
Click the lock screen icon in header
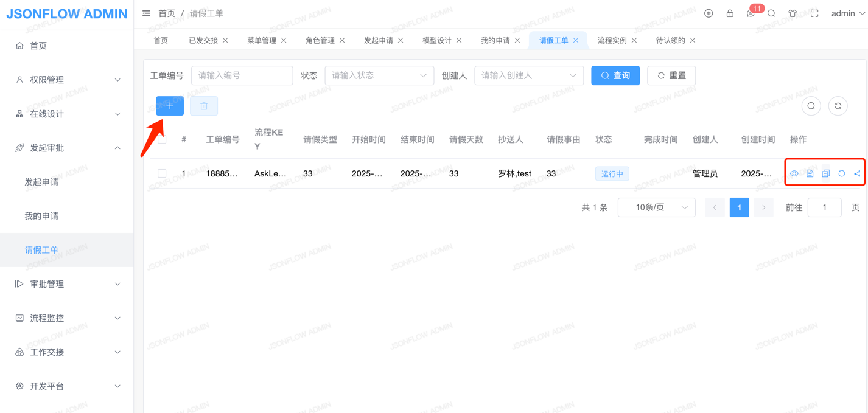click(x=730, y=13)
